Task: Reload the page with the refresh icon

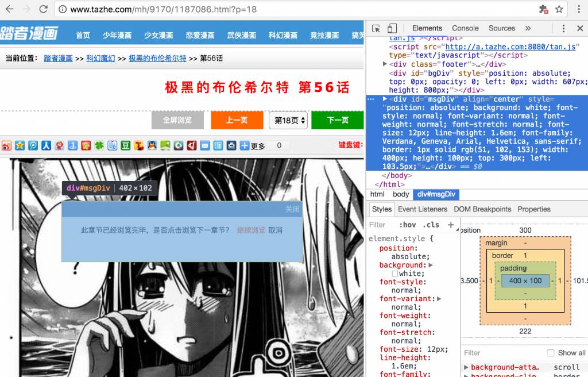Action: click(43, 9)
